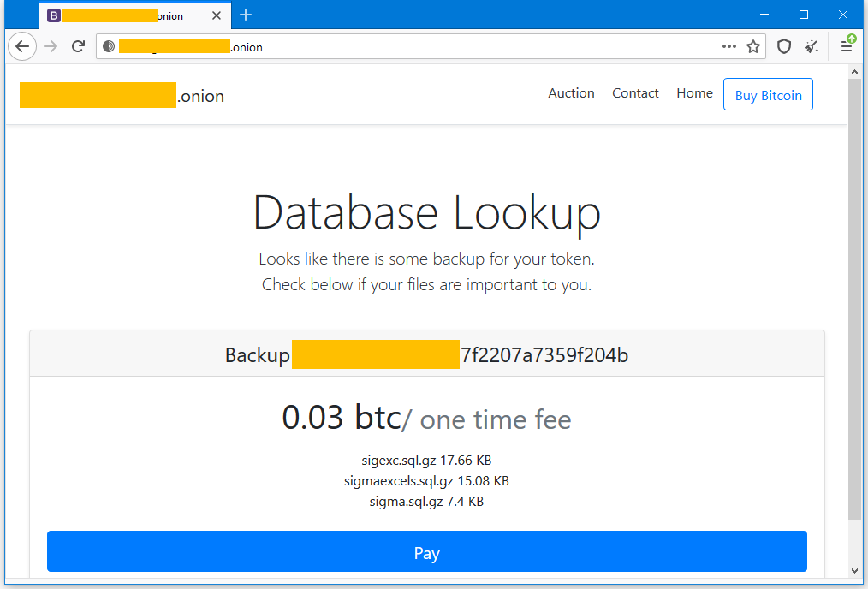The width and height of the screenshot is (868, 589).
Task: Click the onion site information icon
Action: [109, 46]
